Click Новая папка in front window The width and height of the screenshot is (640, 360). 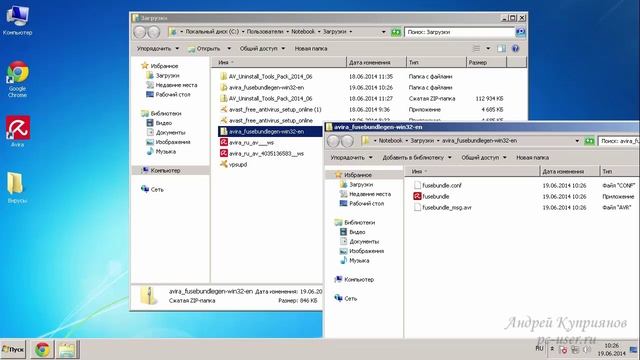point(532,158)
